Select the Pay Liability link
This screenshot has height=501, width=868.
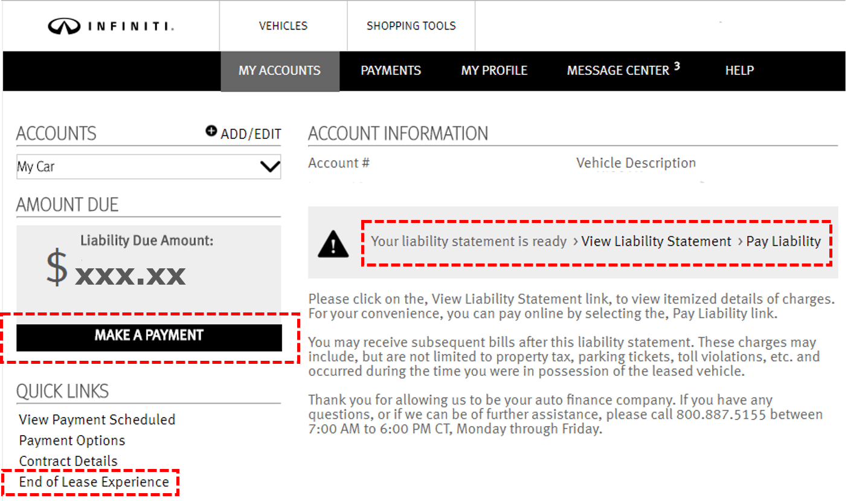coord(783,242)
